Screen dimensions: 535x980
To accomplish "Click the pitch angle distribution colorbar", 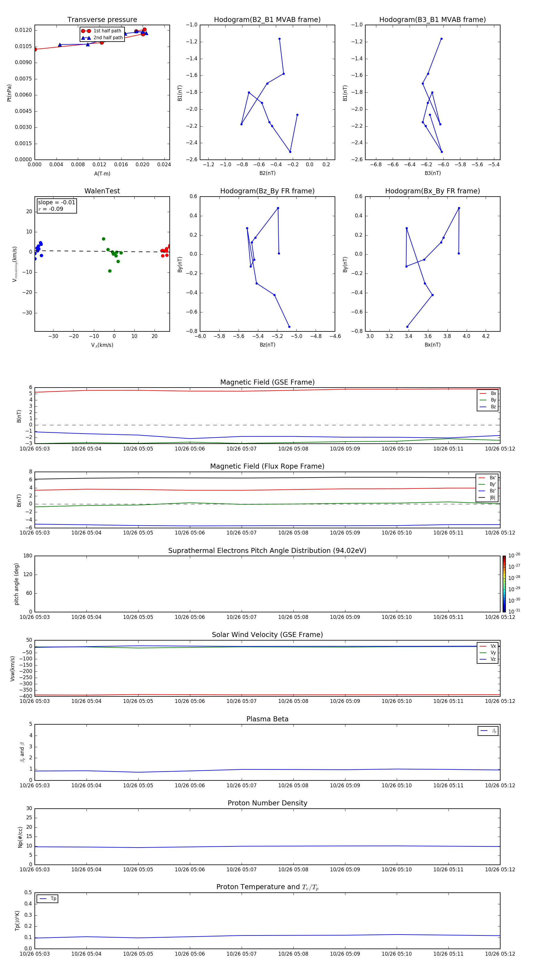I will coord(504,584).
